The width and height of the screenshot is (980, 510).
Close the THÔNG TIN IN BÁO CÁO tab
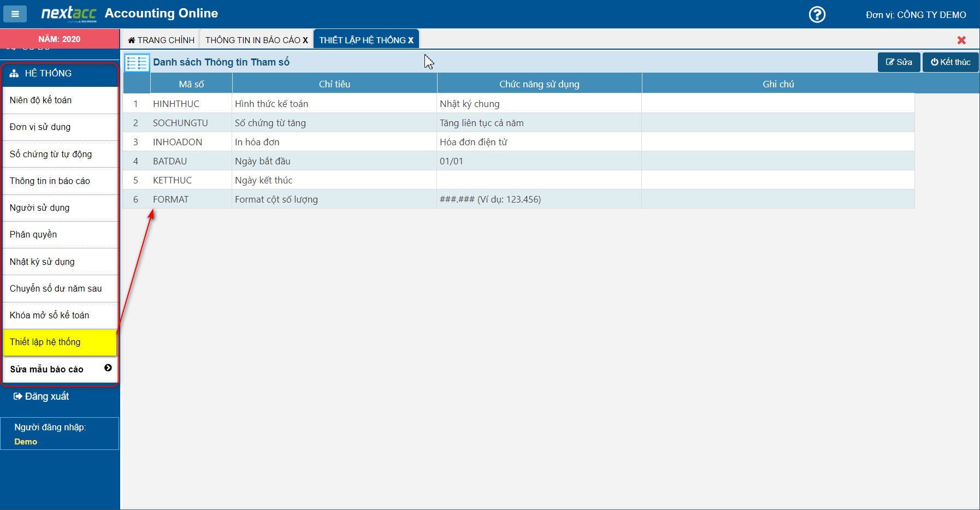pyautogui.click(x=305, y=40)
